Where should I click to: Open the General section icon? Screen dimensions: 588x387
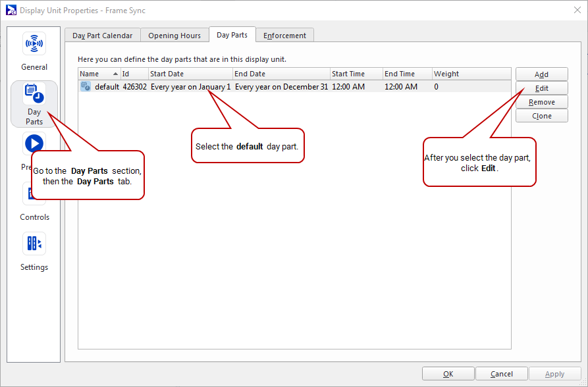pyautogui.click(x=34, y=45)
